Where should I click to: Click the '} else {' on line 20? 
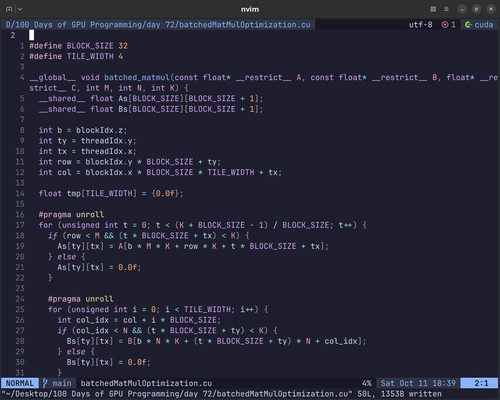(x=67, y=257)
